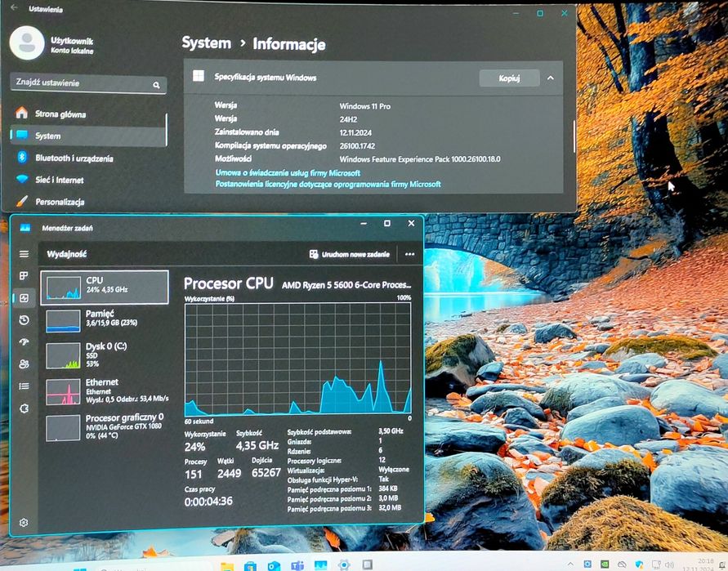The image size is (728, 571).
Task: Open Task Manager settings gear
Action: pos(24,522)
